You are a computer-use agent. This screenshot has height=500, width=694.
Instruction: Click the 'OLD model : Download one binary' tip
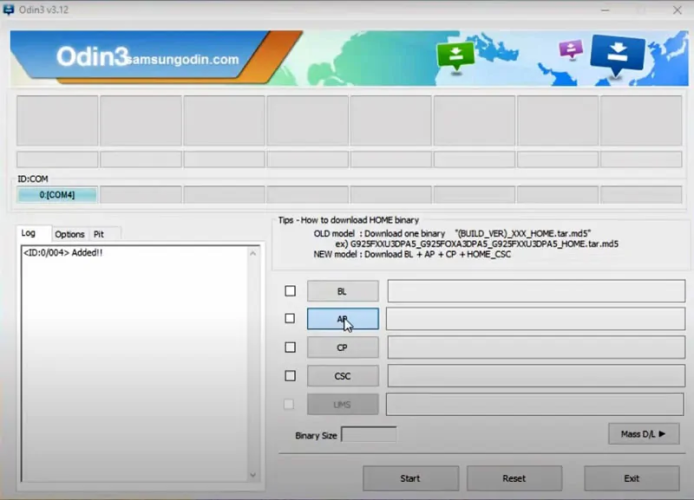point(452,233)
